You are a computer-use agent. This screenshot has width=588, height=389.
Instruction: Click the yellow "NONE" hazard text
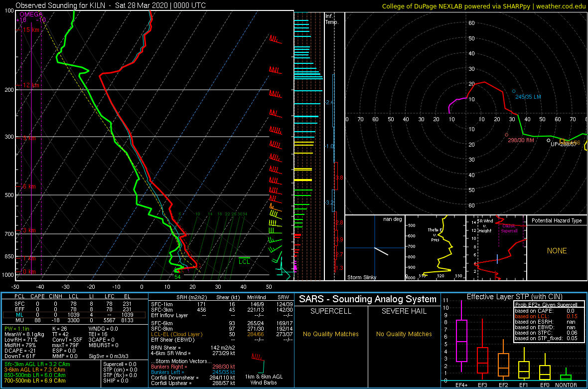(x=557, y=251)
